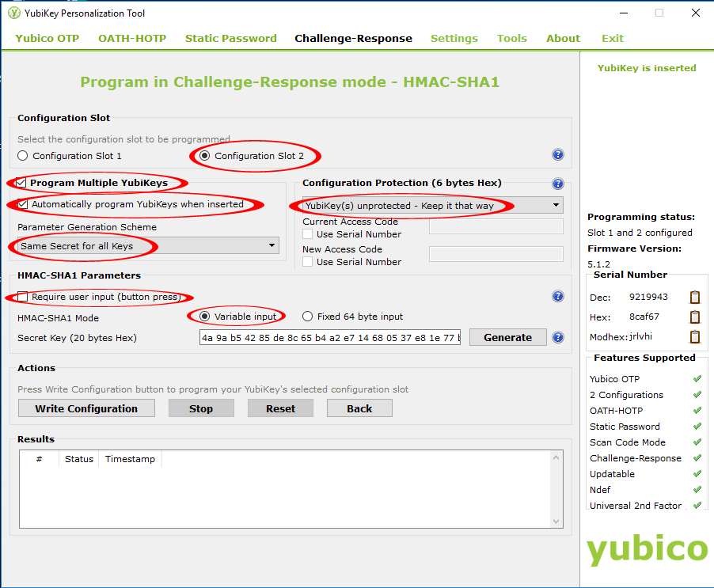This screenshot has height=588, width=714.
Task: Open help for Configuration Slot section
Action: coord(558,155)
